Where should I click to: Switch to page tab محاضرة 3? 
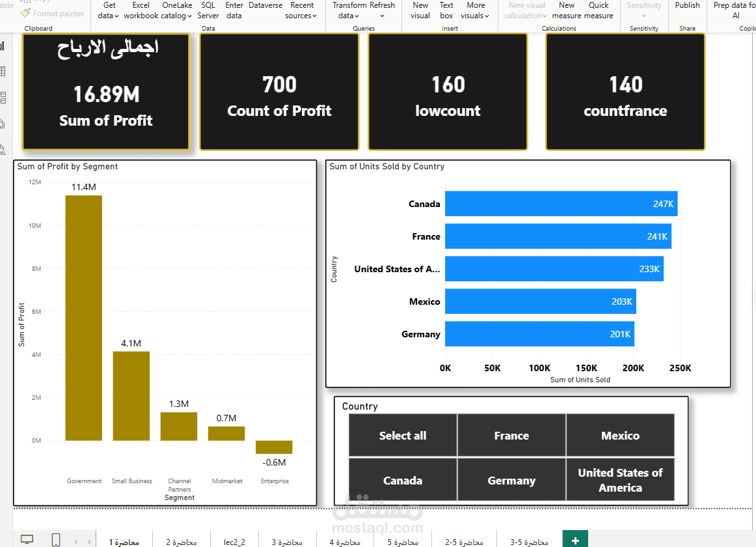click(287, 542)
